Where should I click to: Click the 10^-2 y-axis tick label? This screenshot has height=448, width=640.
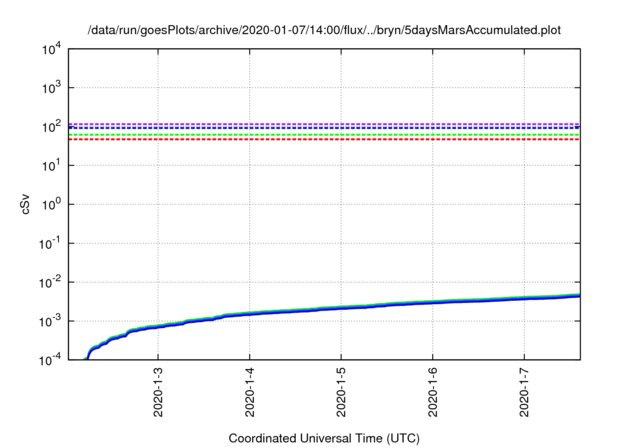51,282
